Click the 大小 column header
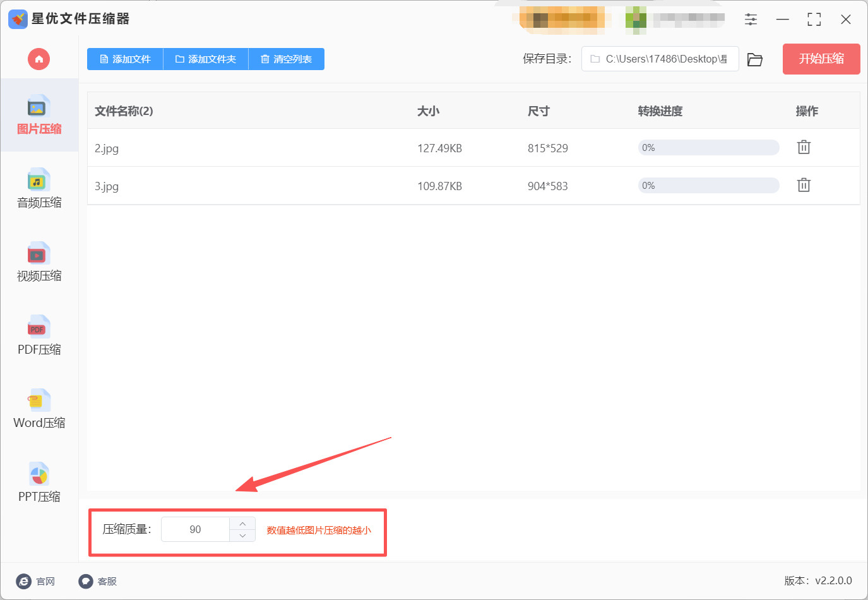The height and width of the screenshot is (600, 868). [428, 111]
